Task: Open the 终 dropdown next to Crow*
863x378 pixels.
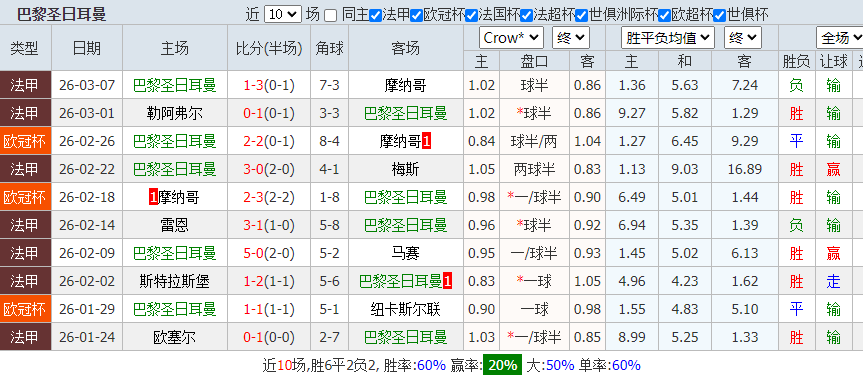Action: point(571,38)
